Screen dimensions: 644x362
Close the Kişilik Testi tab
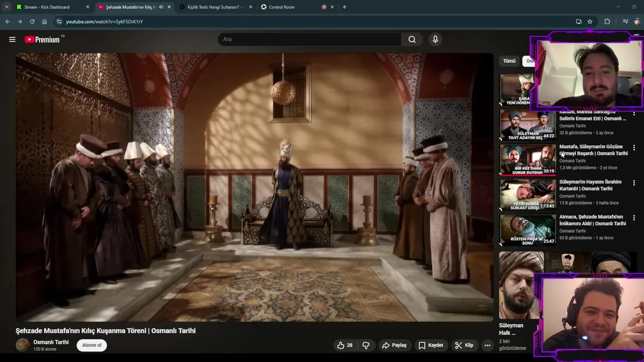pos(251,7)
